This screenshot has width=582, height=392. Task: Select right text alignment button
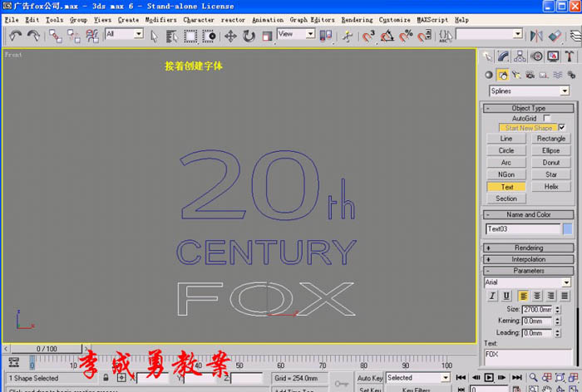[x=550, y=296]
